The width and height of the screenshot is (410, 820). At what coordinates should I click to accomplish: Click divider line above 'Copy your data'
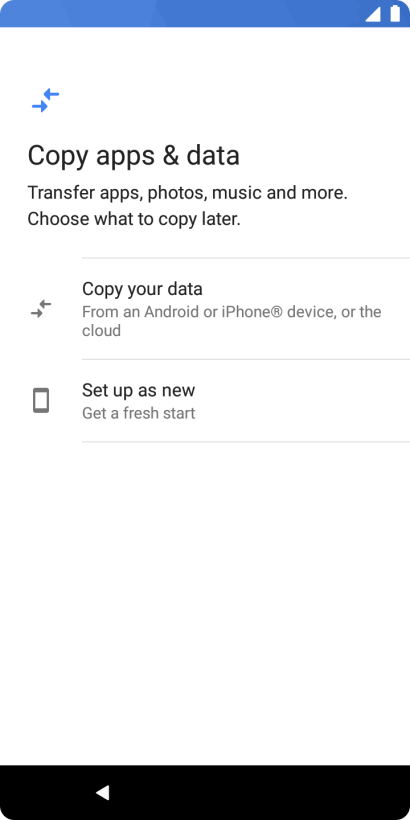coord(246,258)
